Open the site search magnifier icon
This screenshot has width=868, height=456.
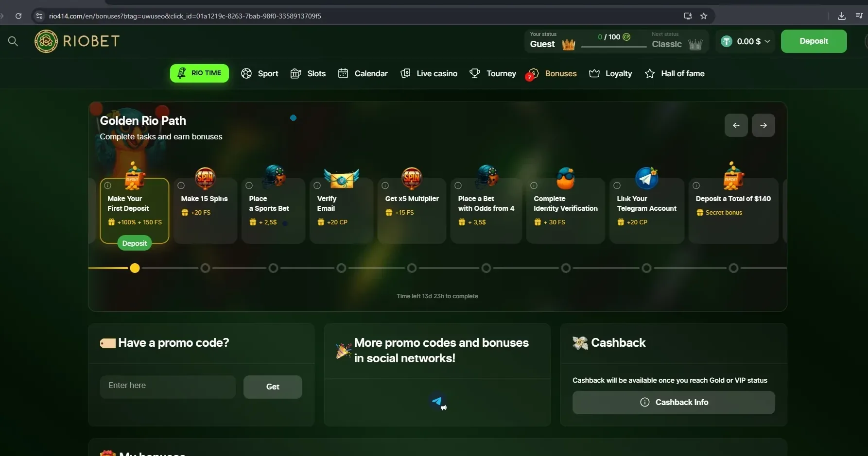click(13, 42)
